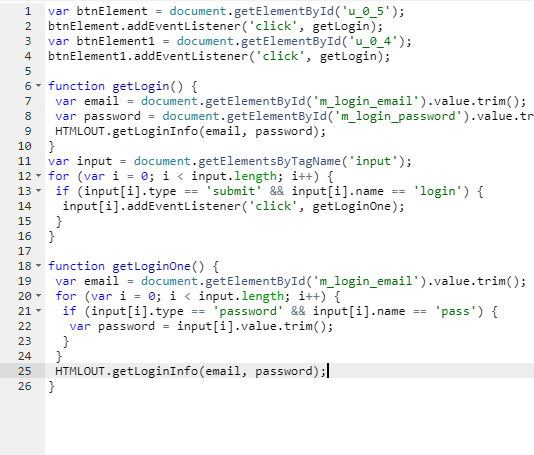The width and height of the screenshot is (534, 455).
Task: Collapse the getLogin function fold arrow
Action: click(38, 85)
